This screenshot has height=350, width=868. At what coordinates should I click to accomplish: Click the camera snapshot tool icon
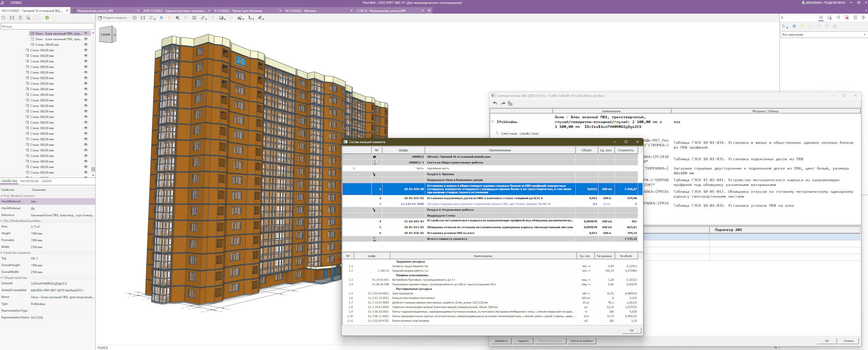[x=222, y=18]
